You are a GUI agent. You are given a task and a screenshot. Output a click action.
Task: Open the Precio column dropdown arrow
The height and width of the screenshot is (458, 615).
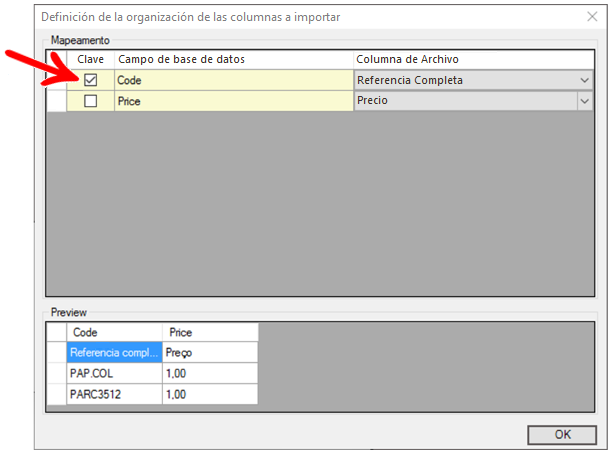click(x=584, y=101)
